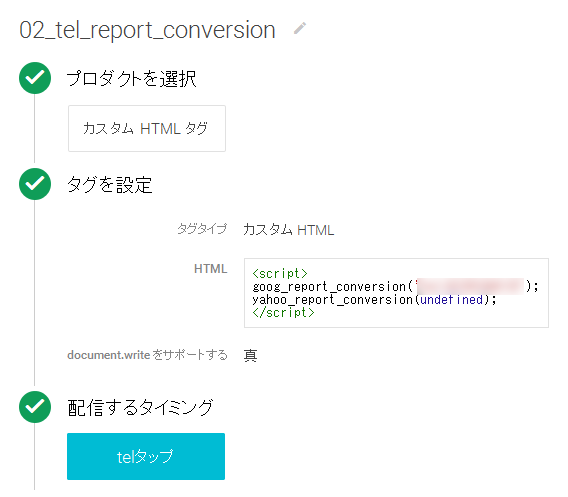The width and height of the screenshot is (568, 497).
Task: Click the telタップ trigger button
Action: (146, 456)
